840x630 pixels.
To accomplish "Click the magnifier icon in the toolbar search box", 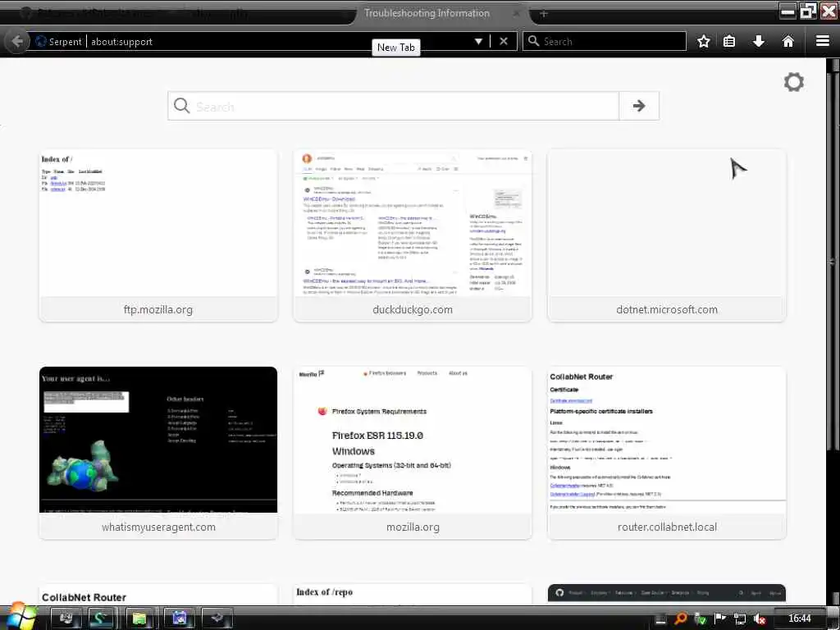I will (x=533, y=41).
